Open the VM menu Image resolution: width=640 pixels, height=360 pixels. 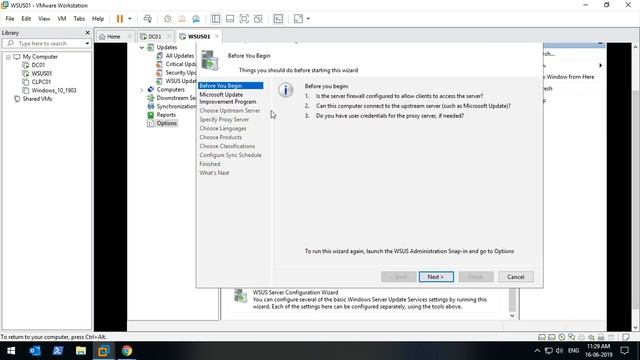pos(62,19)
